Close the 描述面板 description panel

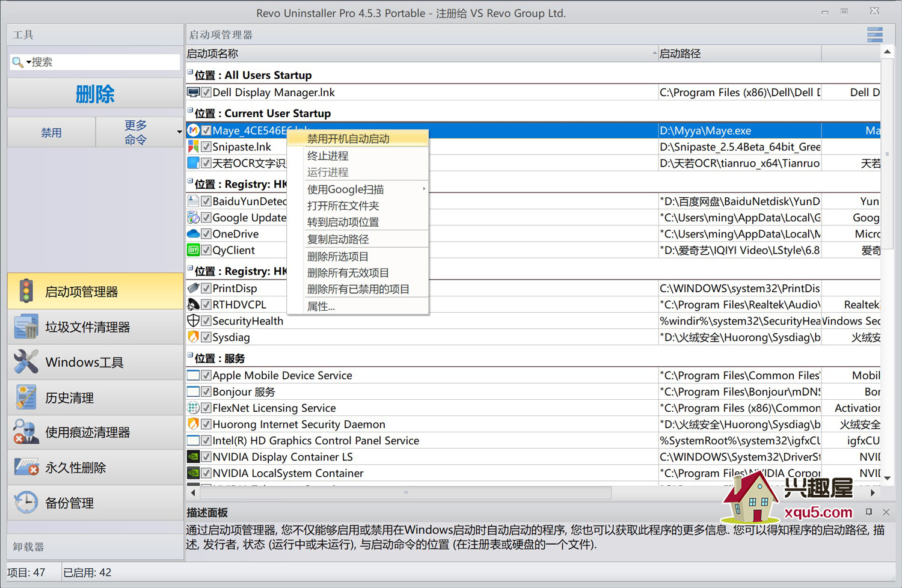[886, 512]
